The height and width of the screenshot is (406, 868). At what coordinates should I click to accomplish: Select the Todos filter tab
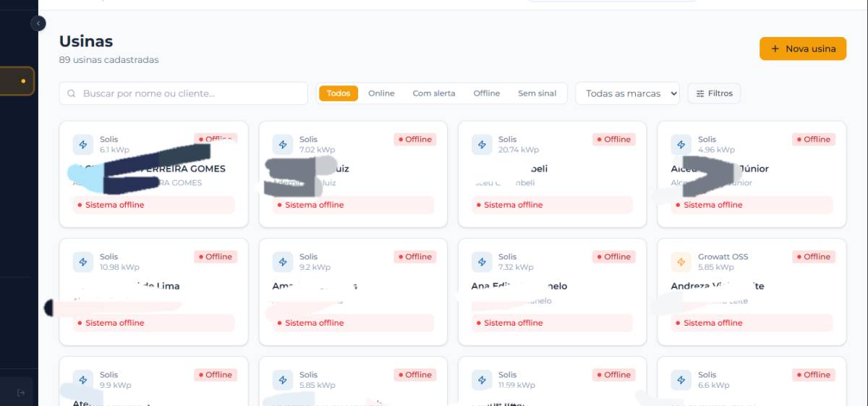[x=339, y=93]
